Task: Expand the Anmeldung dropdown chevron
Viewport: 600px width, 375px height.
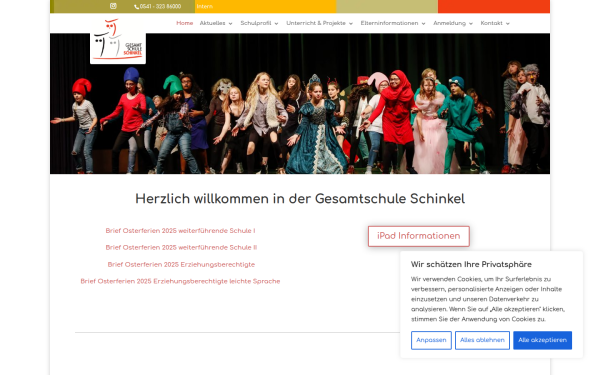Action: pos(471,24)
